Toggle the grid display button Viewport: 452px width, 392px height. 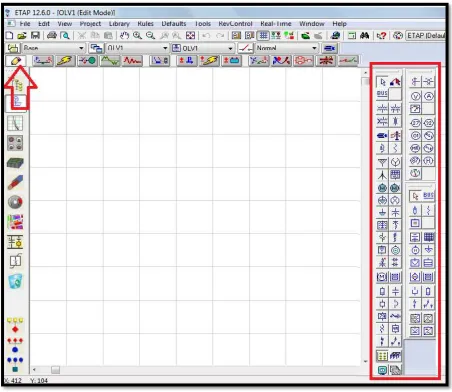[x=263, y=35]
